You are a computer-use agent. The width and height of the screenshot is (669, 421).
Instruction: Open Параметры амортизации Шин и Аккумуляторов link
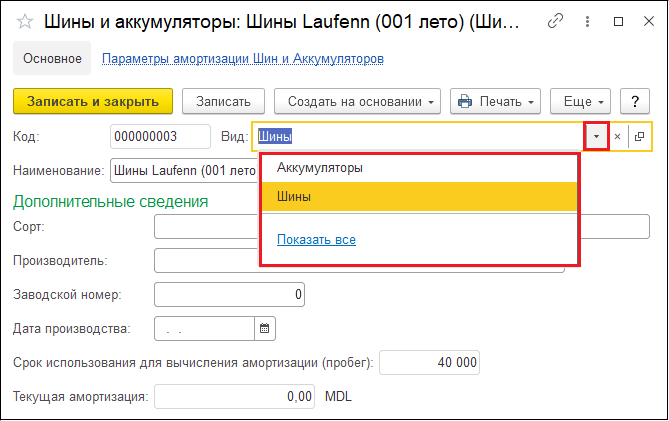coord(243,59)
